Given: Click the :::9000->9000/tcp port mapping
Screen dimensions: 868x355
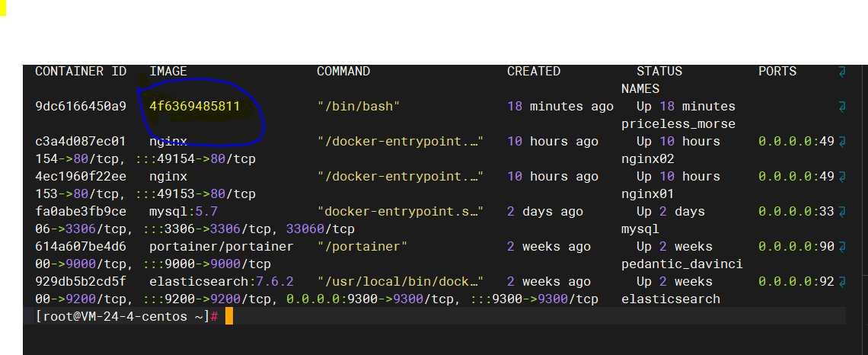Looking at the screenshot, I should pyautogui.click(x=206, y=265).
